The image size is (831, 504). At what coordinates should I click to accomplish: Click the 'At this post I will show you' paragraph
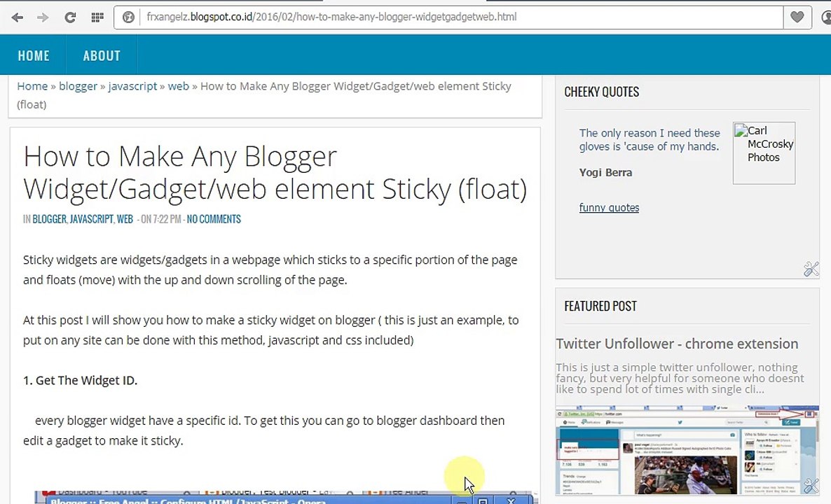[271, 330]
